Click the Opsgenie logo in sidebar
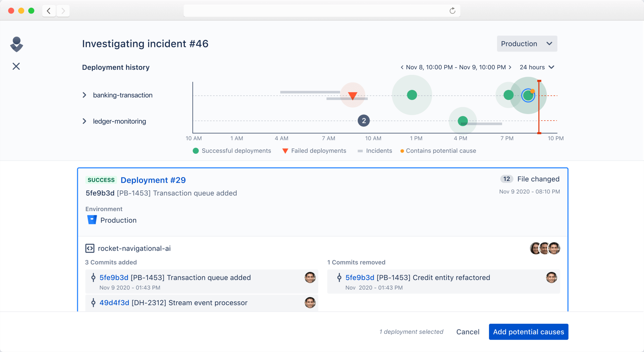The height and width of the screenshot is (352, 644). pyautogui.click(x=16, y=44)
